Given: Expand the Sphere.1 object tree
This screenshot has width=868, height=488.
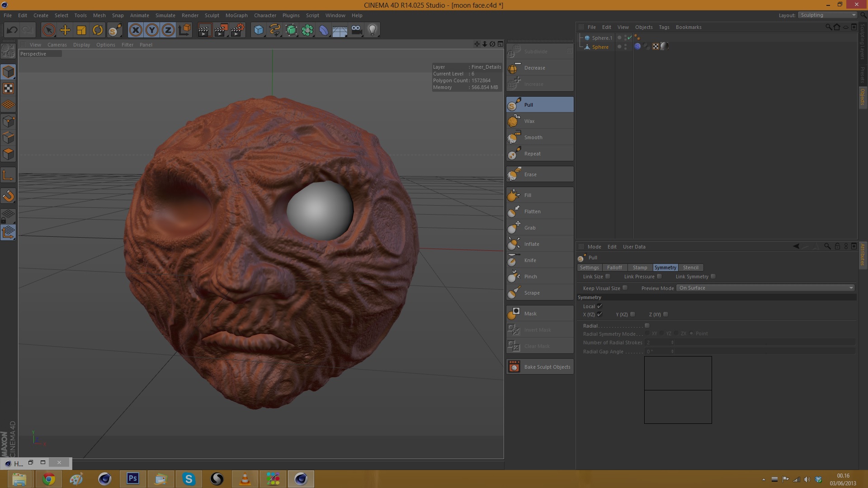Looking at the screenshot, I should 580,38.
